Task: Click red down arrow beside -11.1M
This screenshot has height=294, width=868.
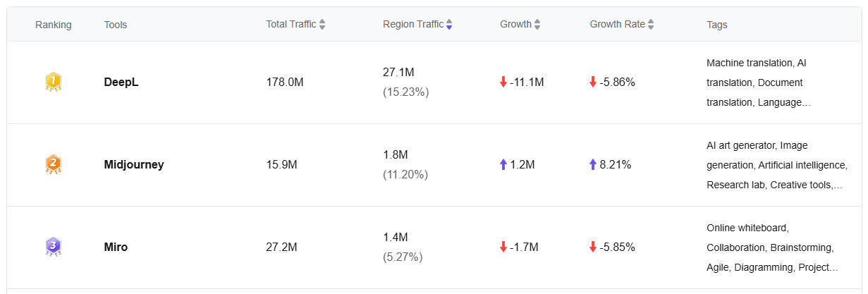Action: click(x=503, y=82)
